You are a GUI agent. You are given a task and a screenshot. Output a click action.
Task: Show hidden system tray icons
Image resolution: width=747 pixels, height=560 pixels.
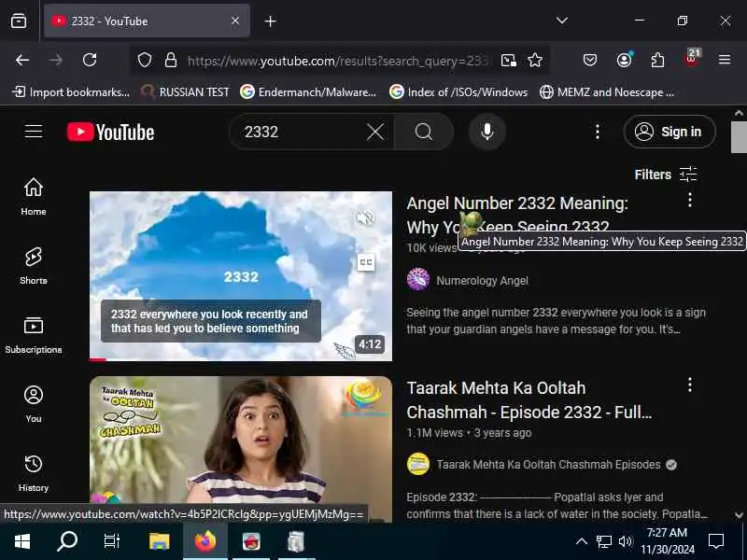point(582,541)
